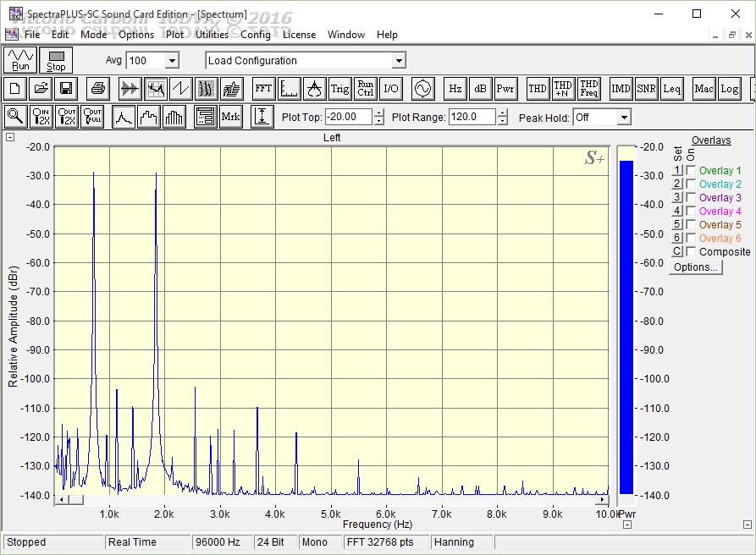Open the Utilities menu
The width and height of the screenshot is (756, 555).
(x=212, y=35)
